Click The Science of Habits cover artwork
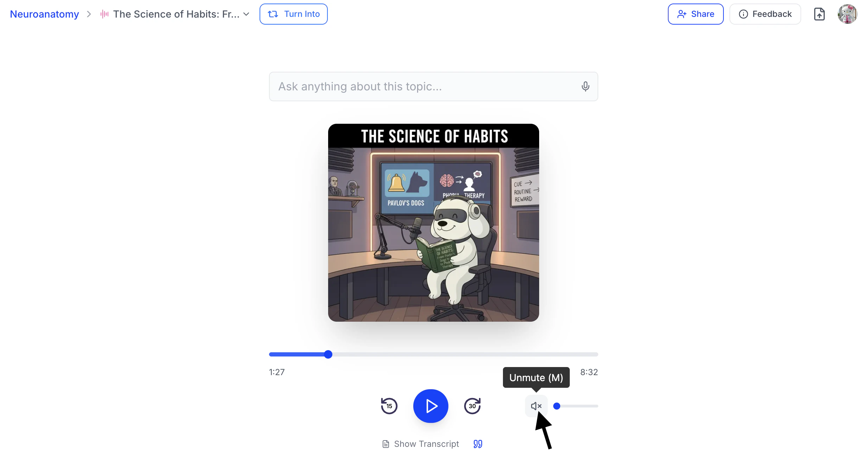 coord(433,223)
